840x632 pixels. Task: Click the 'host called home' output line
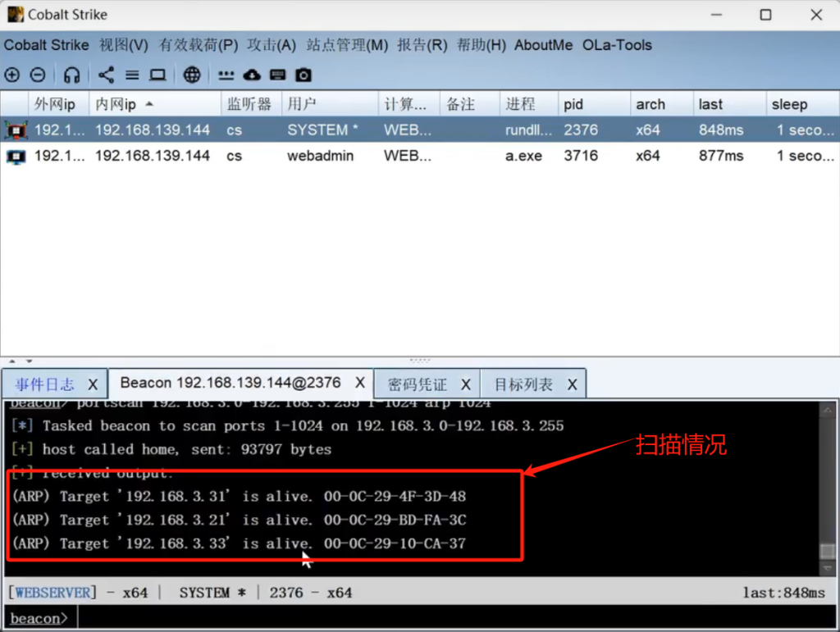click(x=171, y=449)
